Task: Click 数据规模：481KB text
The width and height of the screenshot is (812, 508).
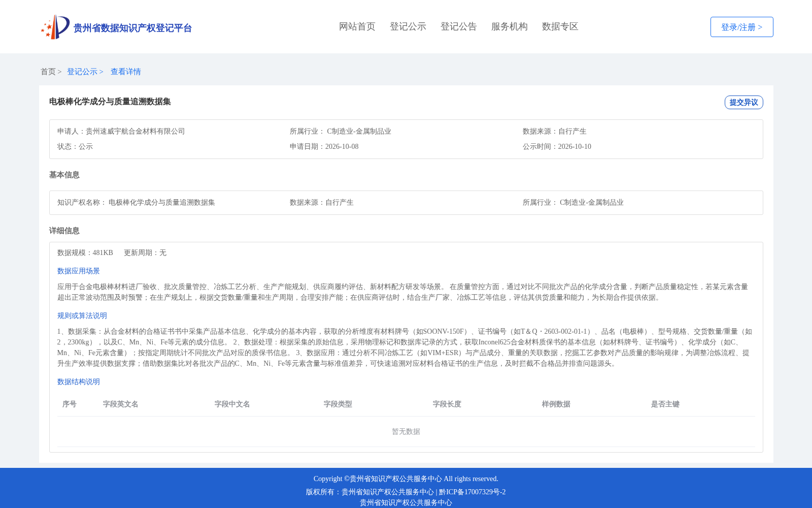Action: pos(85,252)
